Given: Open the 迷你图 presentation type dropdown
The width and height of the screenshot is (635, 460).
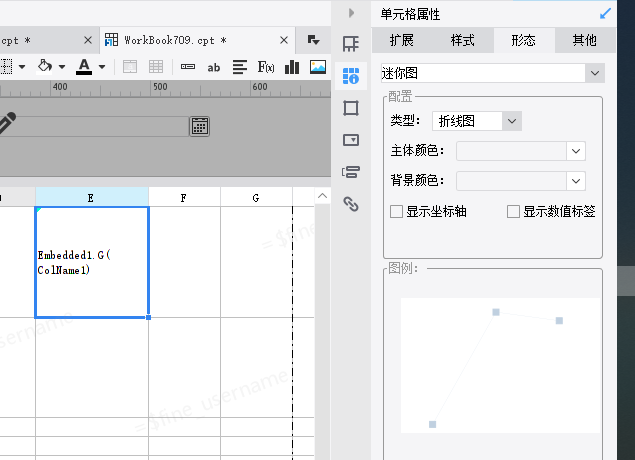Looking at the screenshot, I should 493,73.
